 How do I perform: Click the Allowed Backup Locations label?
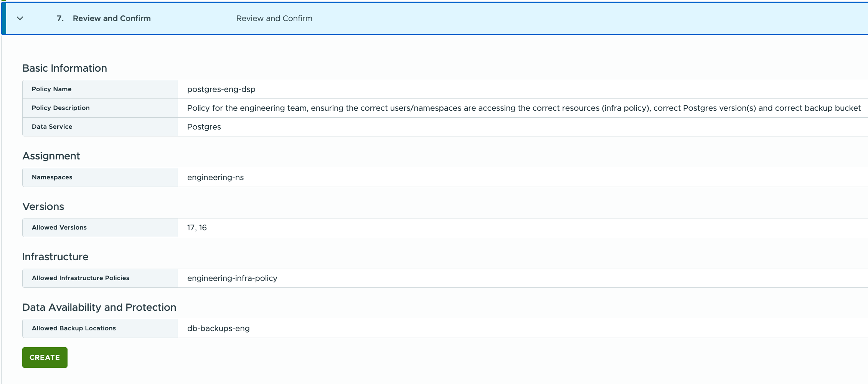[74, 328]
